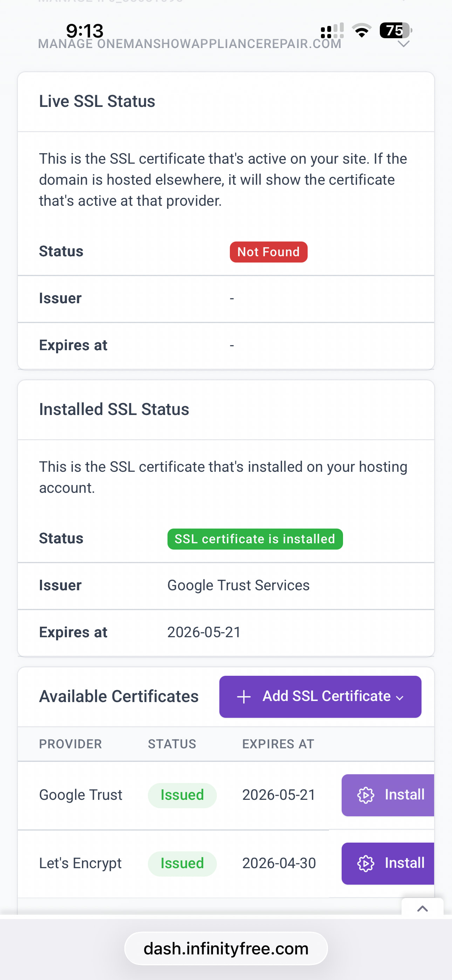Expand the Manage domain chevron at the top
This screenshot has width=452, height=980.
[x=403, y=44]
